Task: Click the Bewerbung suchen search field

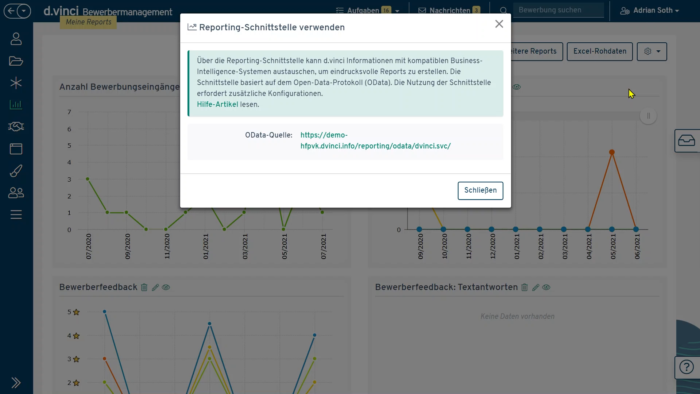Action: (x=558, y=10)
